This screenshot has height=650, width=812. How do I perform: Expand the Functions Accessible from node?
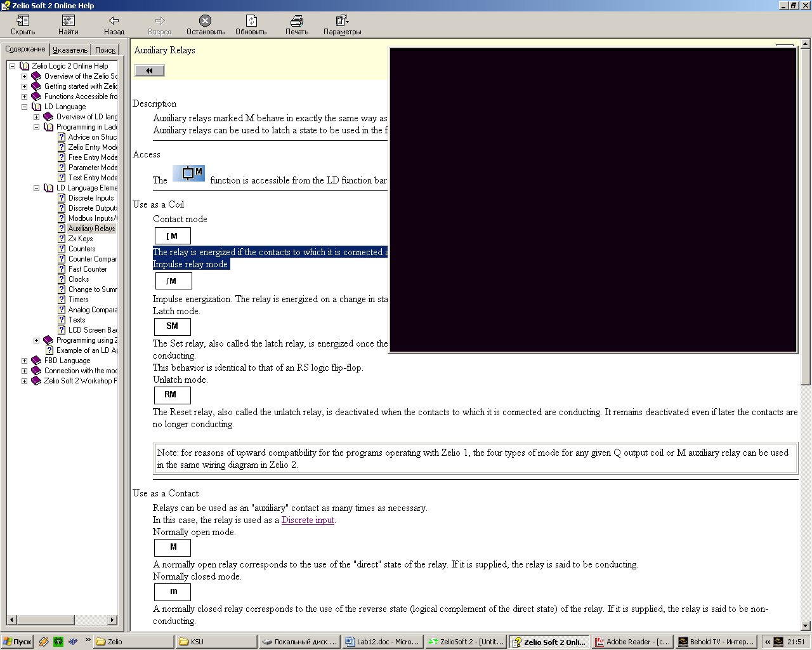[x=24, y=96]
